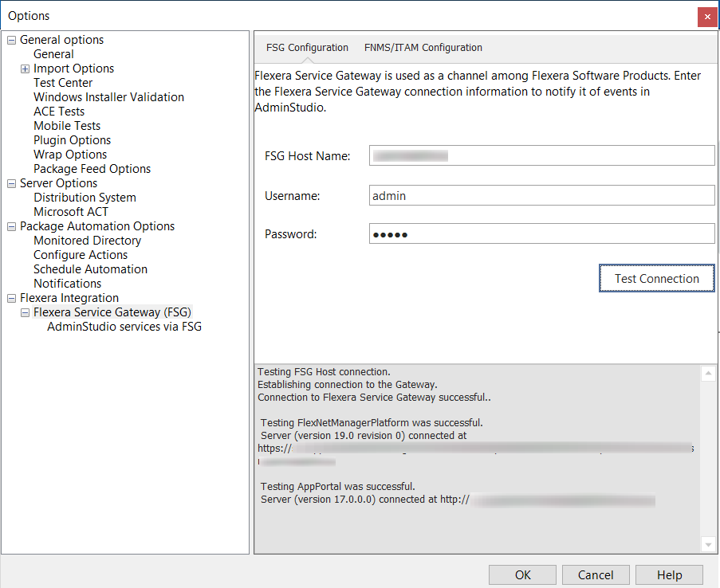Click the Test Connection button
The image size is (720, 588).
656,279
